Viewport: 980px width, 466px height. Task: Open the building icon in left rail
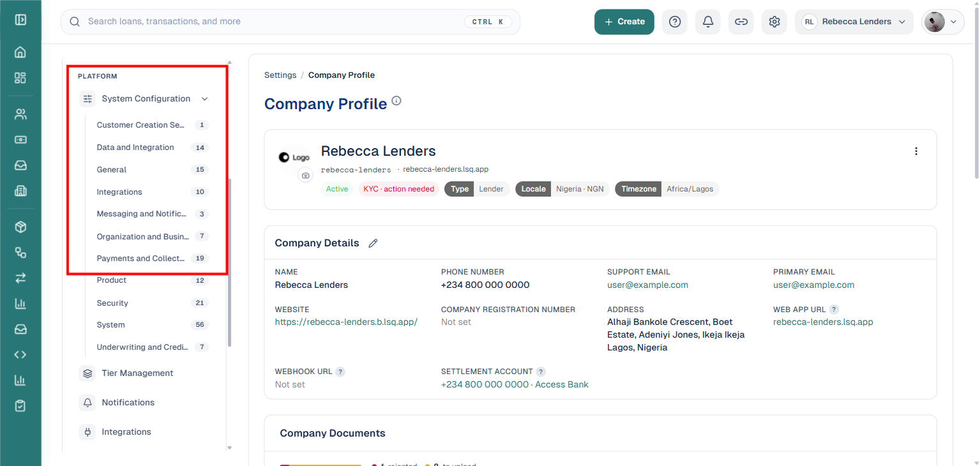click(20, 191)
